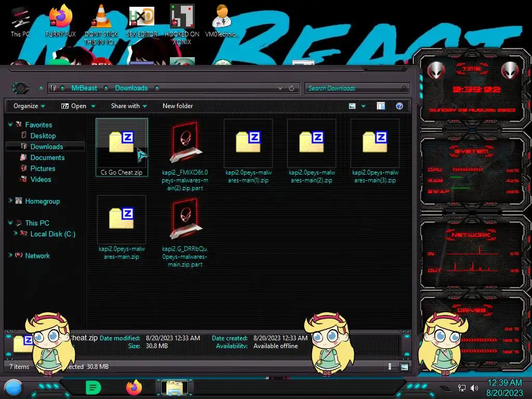Switch to large icons view in status bar
The image size is (532, 399).
pyautogui.click(x=404, y=367)
